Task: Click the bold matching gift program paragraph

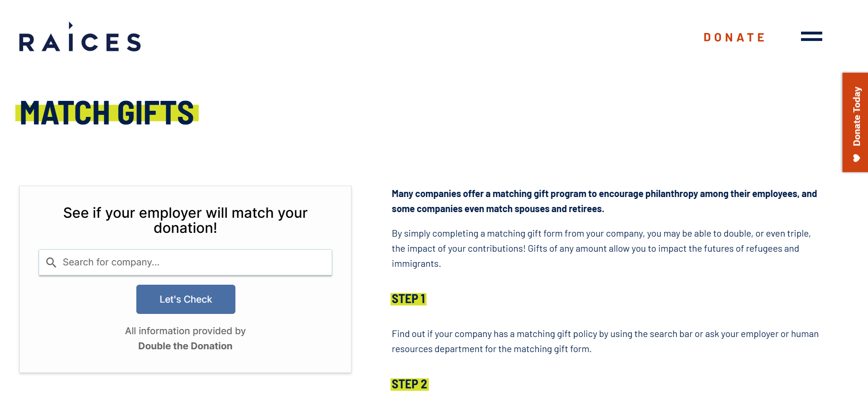Action: point(604,201)
